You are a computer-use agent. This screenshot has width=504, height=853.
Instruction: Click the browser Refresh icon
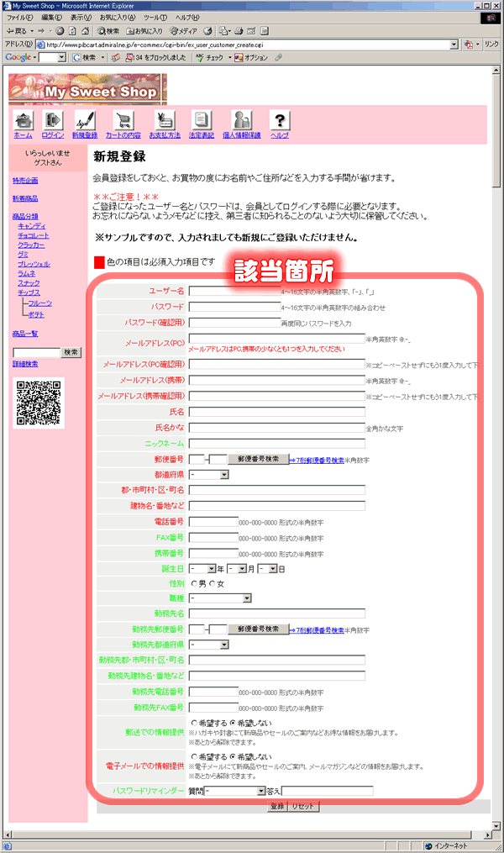(72, 31)
